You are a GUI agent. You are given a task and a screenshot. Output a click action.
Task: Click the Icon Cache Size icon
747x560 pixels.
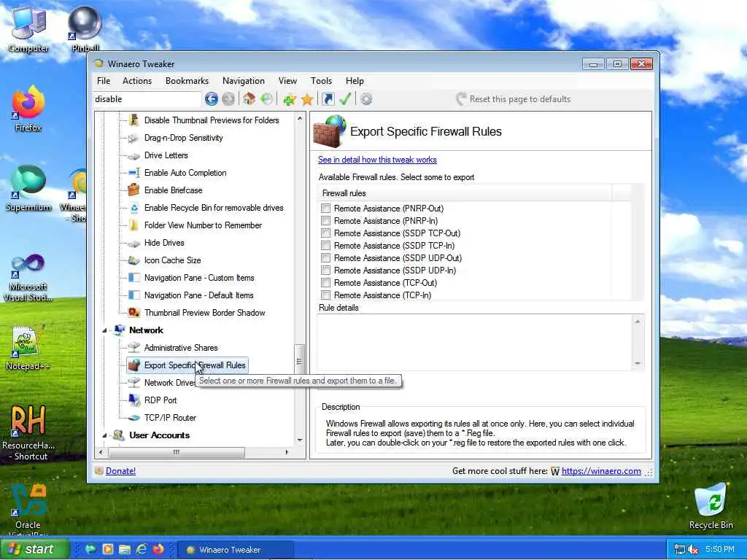point(134,260)
